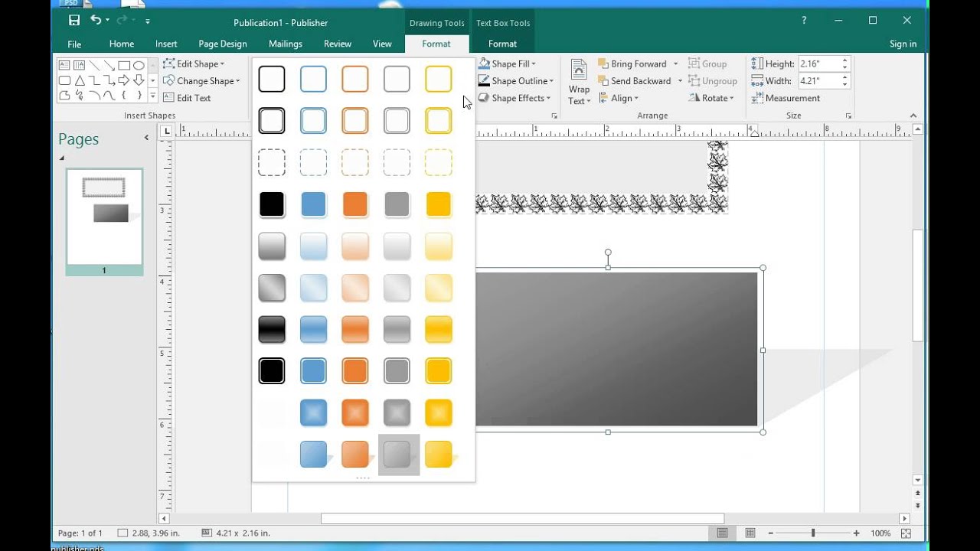Viewport: 980px width, 551px height.
Task: Click Bring Forward
Action: 632,64
